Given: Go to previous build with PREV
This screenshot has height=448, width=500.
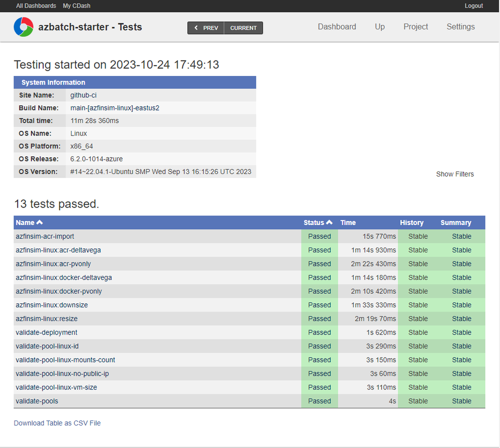Looking at the screenshot, I should pyautogui.click(x=206, y=28).
